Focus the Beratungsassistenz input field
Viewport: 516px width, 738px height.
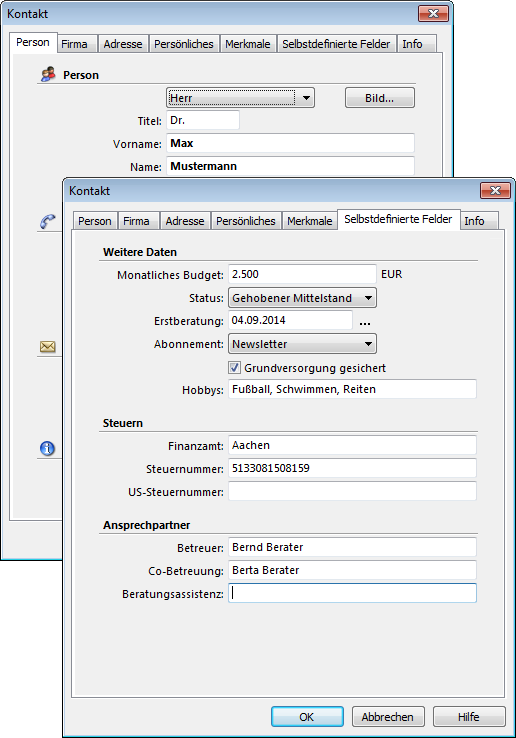tap(352, 593)
